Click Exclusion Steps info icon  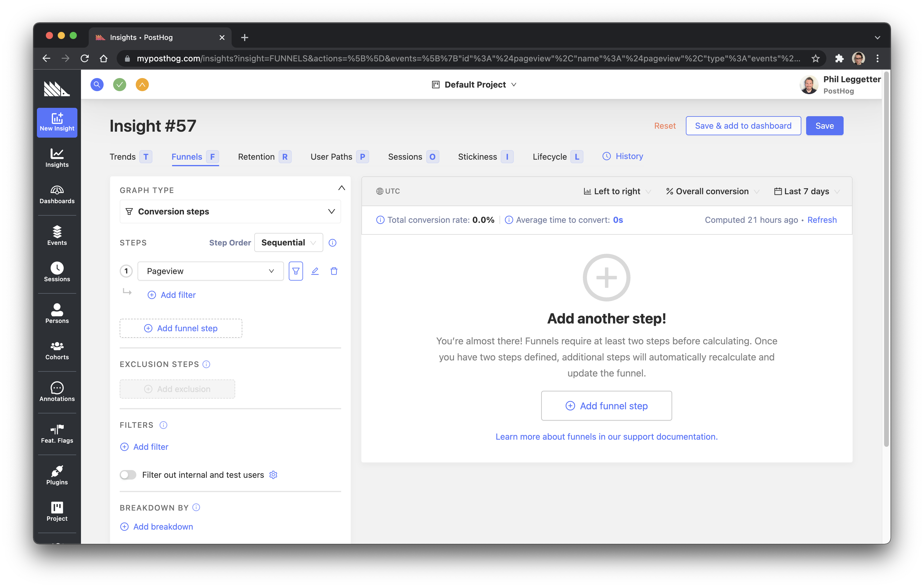pyautogui.click(x=207, y=364)
